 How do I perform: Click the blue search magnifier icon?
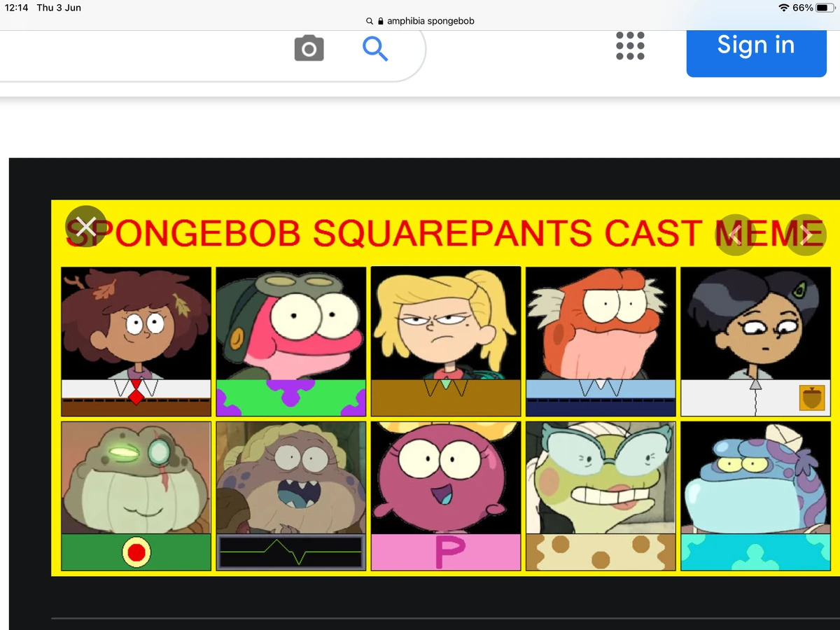pyautogui.click(x=375, y=49)
